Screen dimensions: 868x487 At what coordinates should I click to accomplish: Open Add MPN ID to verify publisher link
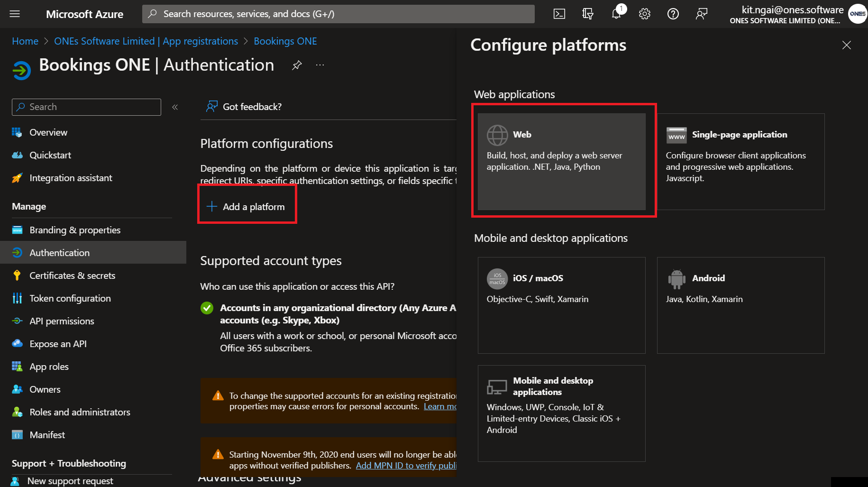tap(406, 466)
